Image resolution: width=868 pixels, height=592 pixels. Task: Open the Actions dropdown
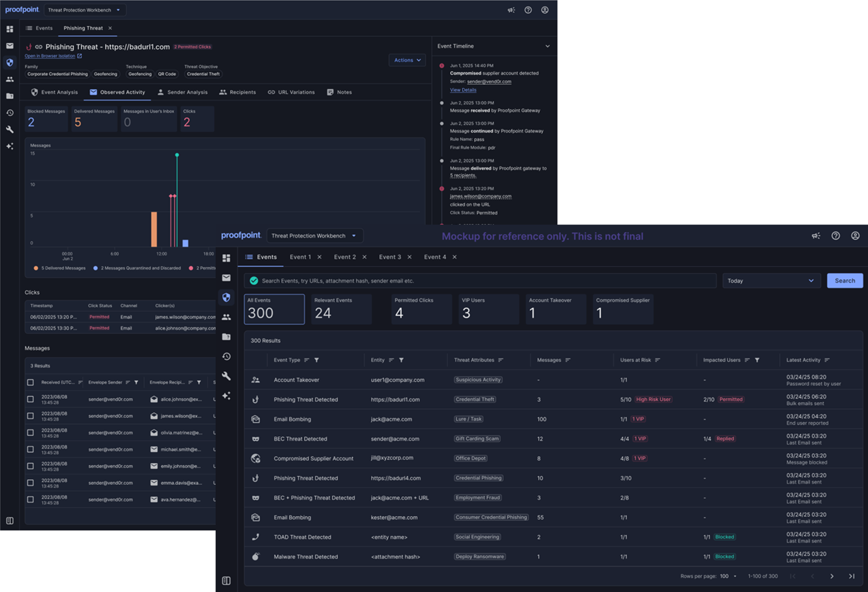tap(407, 60)
